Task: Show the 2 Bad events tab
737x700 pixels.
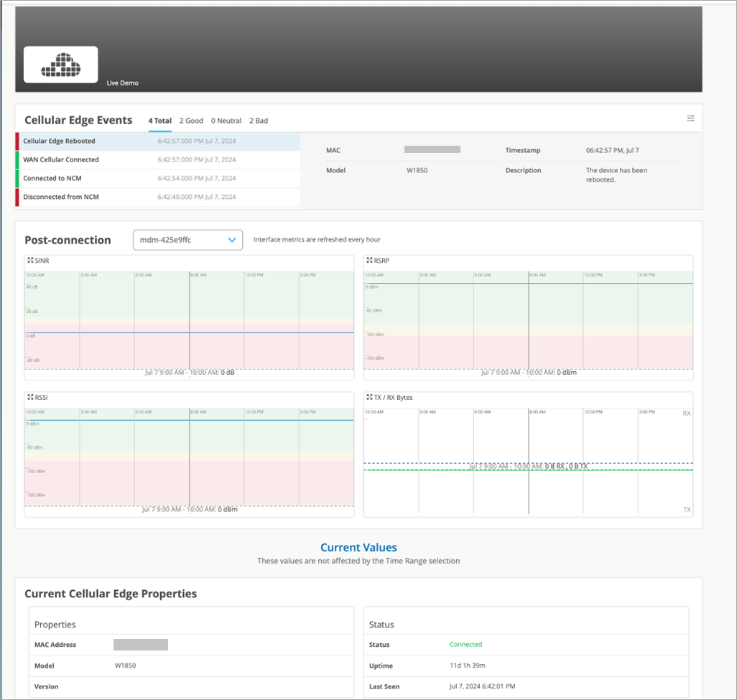Action: point(259,121)
